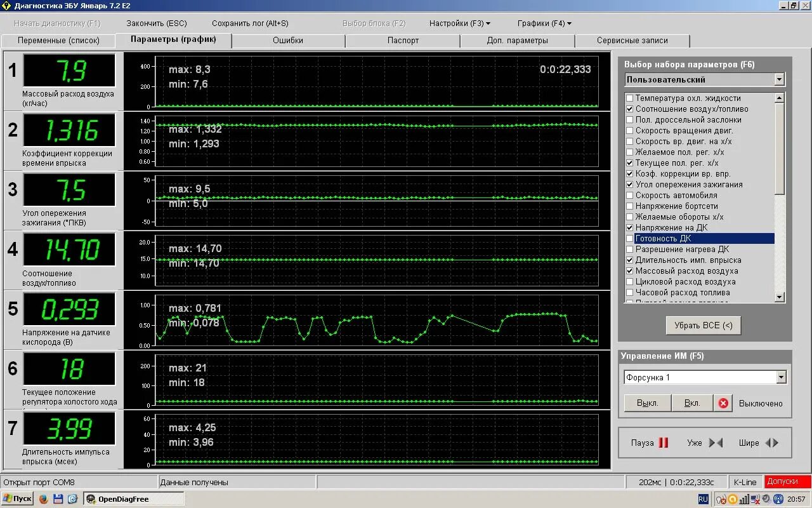Open the Пользовательский parameter set dropdown
The width and height of the screenshot is (812, 508).
(779, 79)
